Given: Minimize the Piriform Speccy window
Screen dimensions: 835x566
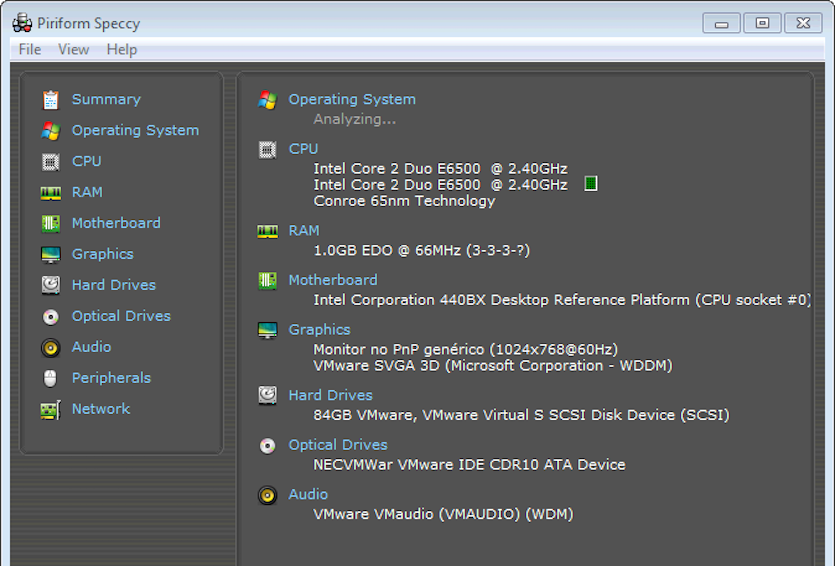Looking at the screenshot, I should pyautogui.click(x=721, y=23).
